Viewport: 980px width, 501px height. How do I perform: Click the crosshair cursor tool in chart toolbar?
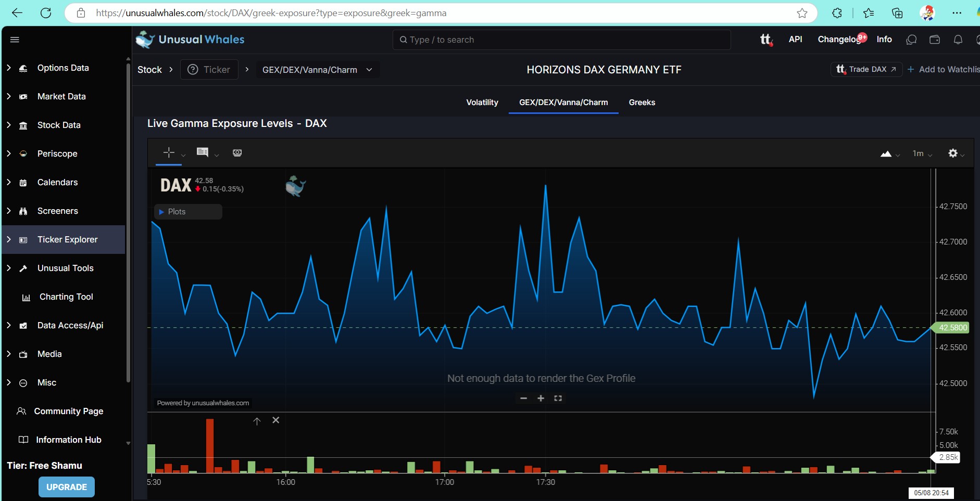coord(169,152)
